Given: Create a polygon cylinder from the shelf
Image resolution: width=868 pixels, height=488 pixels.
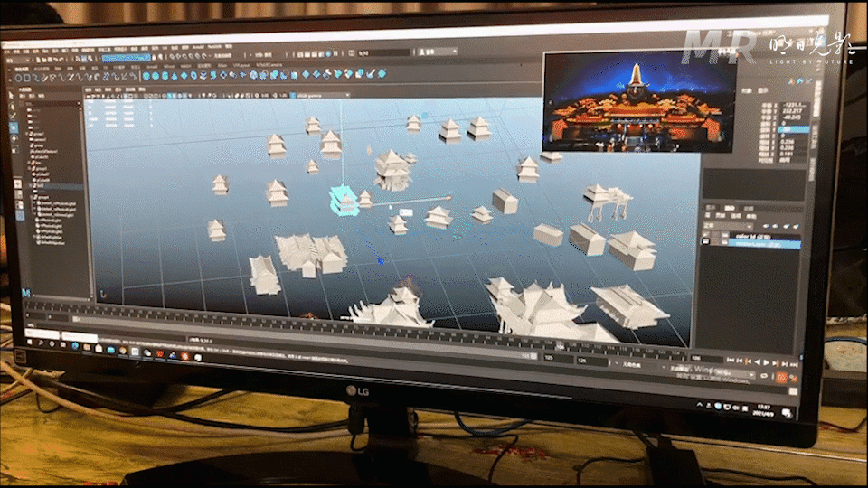Looking at the screenshot, I should [165, 75].
